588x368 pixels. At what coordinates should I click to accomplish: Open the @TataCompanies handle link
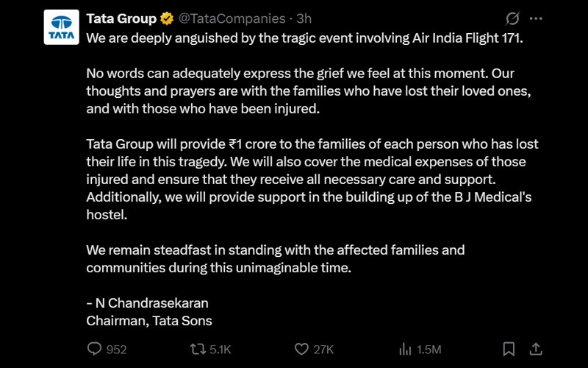[232, 18]
